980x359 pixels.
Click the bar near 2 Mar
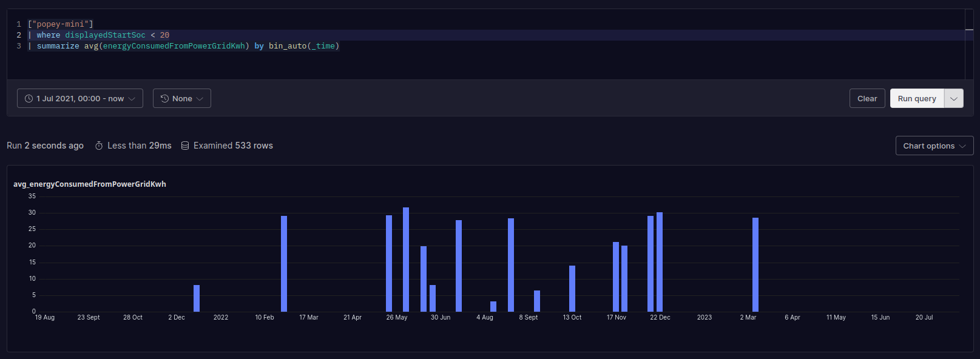coord(755,264)
